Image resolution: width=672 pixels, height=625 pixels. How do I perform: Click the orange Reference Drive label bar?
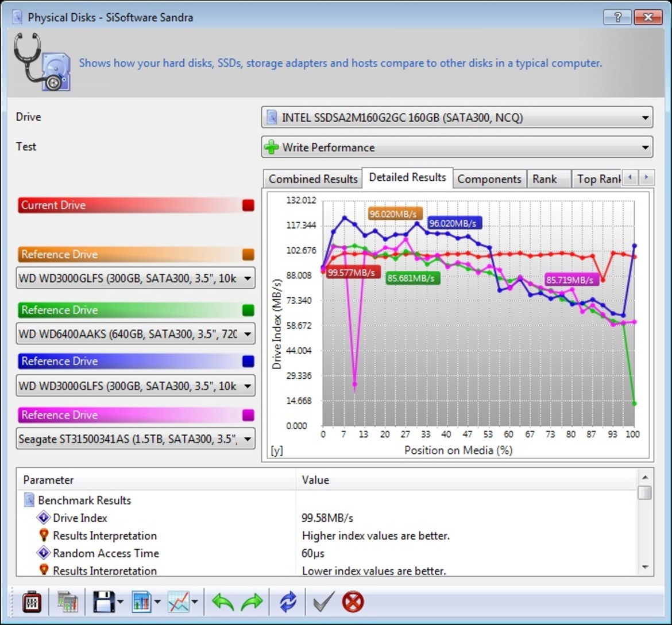[129, 254]
